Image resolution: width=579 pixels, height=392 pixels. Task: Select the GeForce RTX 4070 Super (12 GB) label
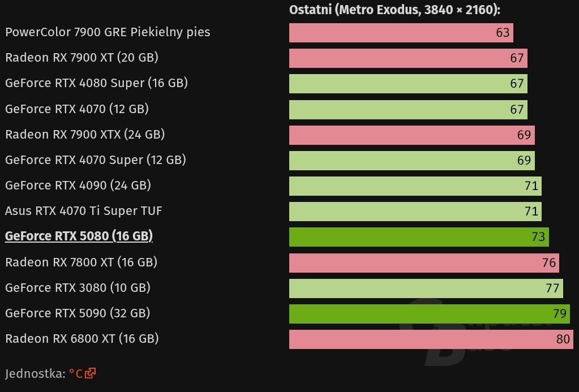pyautogui.click(x=96, y=160)
